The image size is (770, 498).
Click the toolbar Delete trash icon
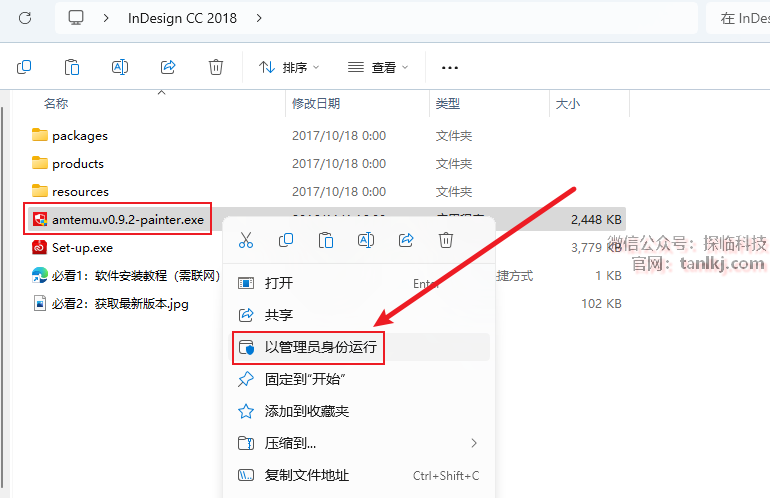click(x=216, y=67)
